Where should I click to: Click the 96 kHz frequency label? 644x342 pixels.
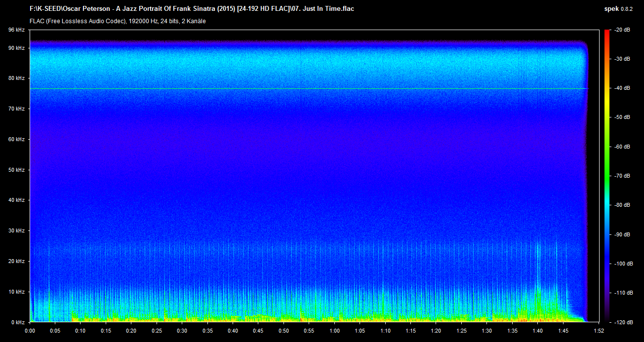[x=16, y=30]
